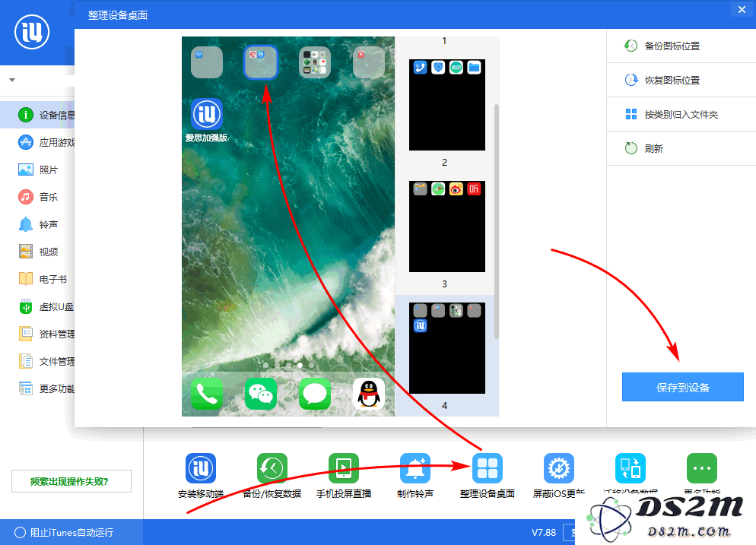Open the 资料管理 sidebar entry
The height and width of the screenshot is (545, 756).
tap(37, 334)
